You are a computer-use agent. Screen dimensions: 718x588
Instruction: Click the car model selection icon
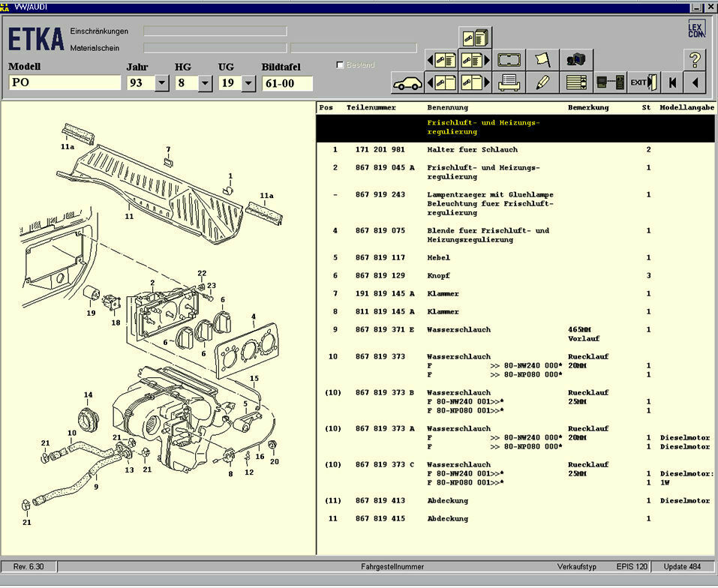pos(407,82)
